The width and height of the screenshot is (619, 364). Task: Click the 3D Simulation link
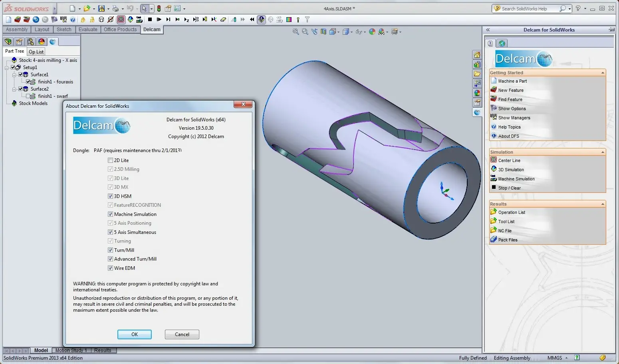point(511,170)
